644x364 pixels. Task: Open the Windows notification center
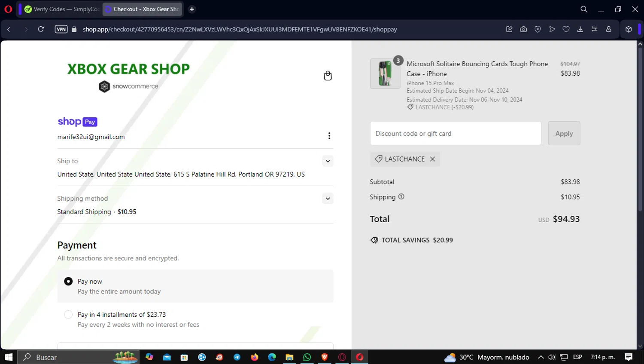(x=629, y=357)
